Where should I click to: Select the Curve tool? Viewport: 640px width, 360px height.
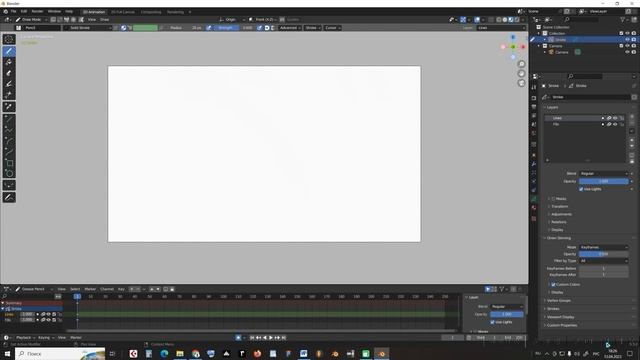(x=9, y=152)
